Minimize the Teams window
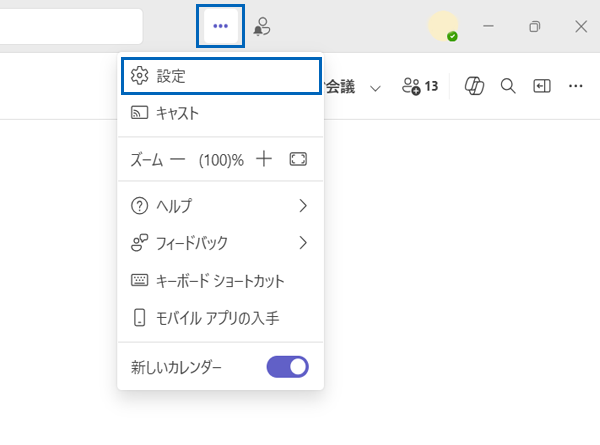The image size is (600, 445). point(488,26)
